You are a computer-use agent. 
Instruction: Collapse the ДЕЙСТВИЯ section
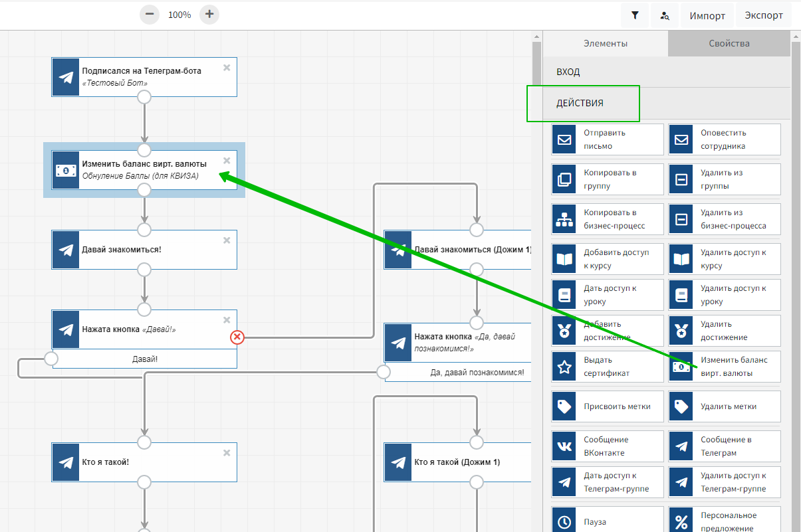(666, 103)
